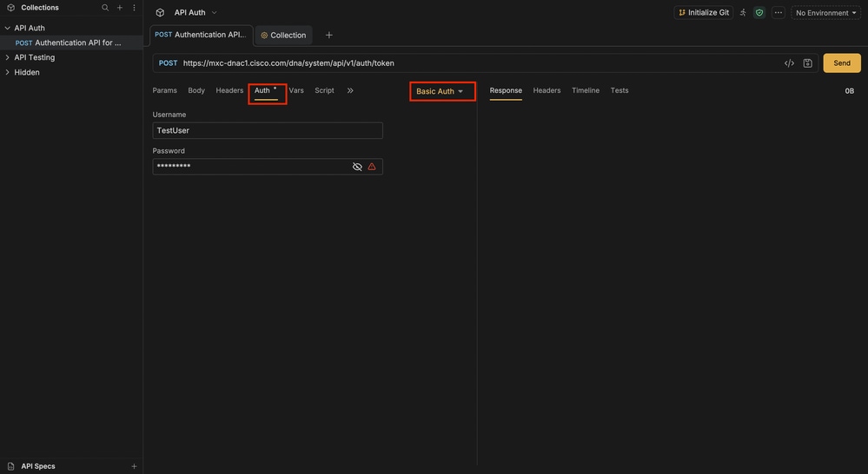Viewport: 868px width, 474px height.
Task: Click the green shield icon
Action: point(759,12)
